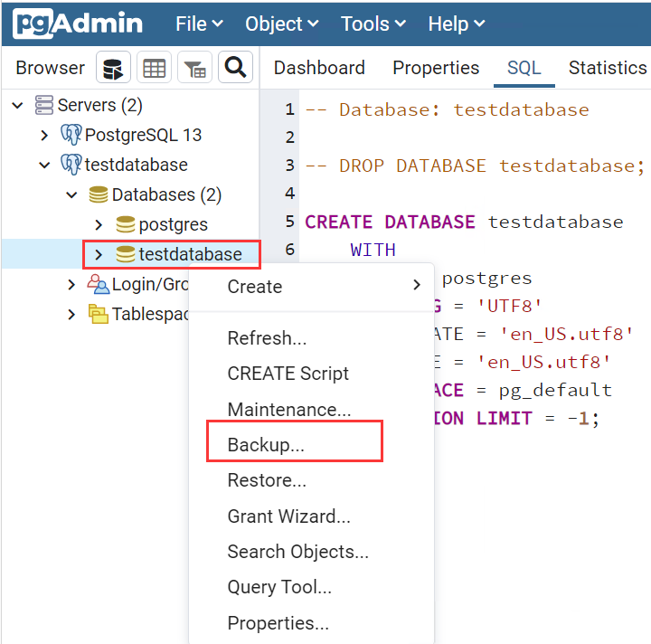Image resolution: width=651 pixels, height=644 pixels.
Task: Click the pgAdmin logo
Action: click(78, 24)
